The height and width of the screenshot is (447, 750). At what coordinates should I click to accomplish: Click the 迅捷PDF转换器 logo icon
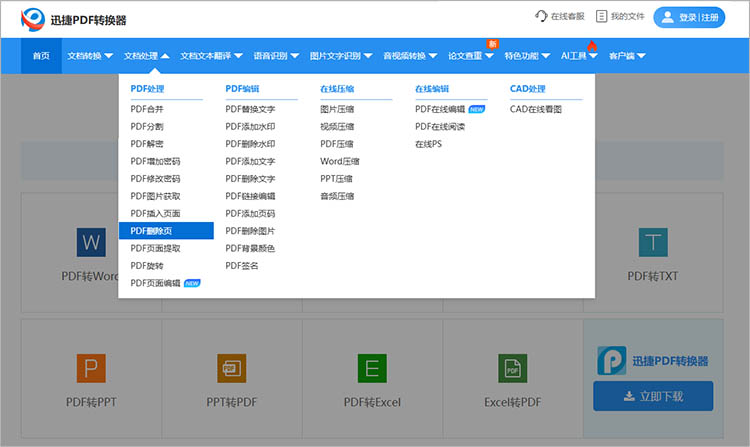click(34, 18)
